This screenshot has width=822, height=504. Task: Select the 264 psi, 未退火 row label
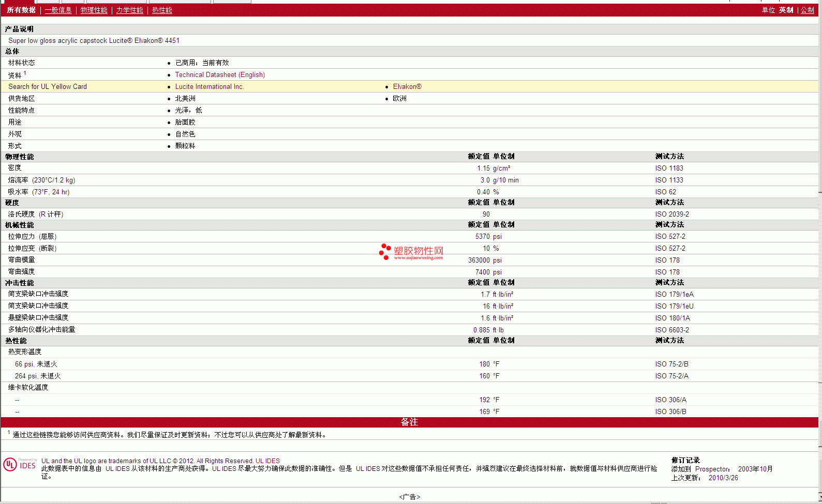point(38,376)
